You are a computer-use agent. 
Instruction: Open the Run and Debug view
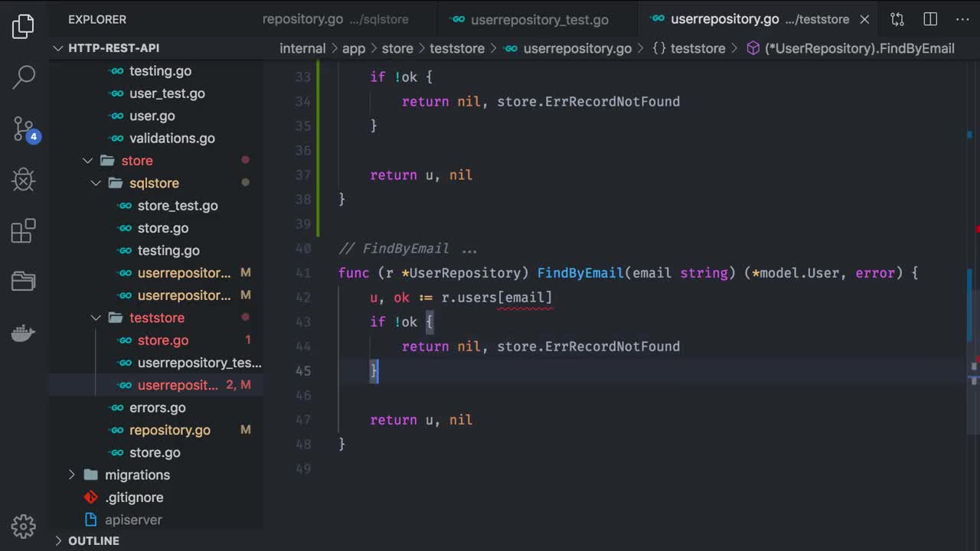click(x=23, y=180)
